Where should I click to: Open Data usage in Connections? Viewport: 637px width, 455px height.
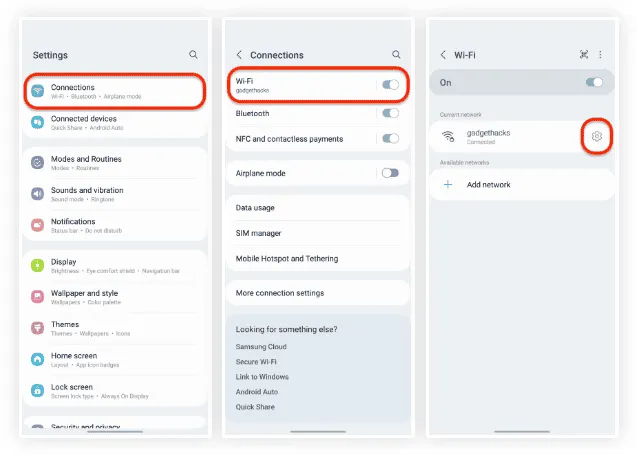pos(255,208)
